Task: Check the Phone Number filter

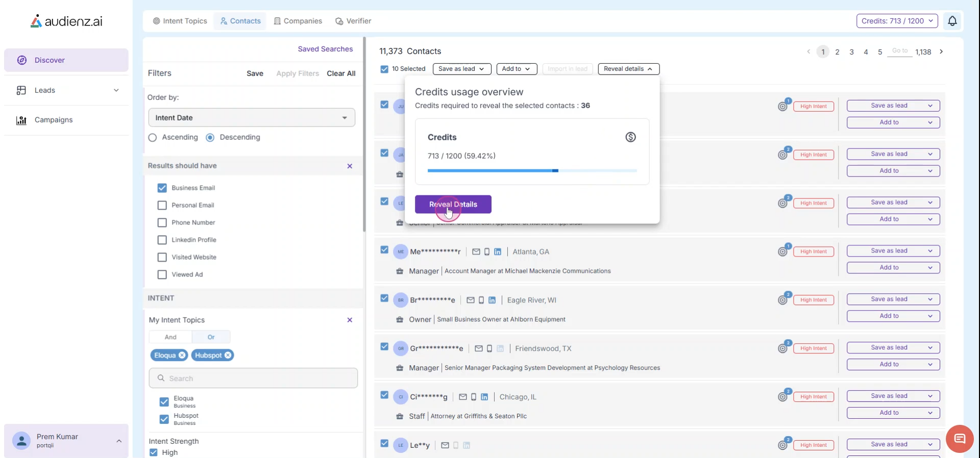Action: click(x=162, y=223)
